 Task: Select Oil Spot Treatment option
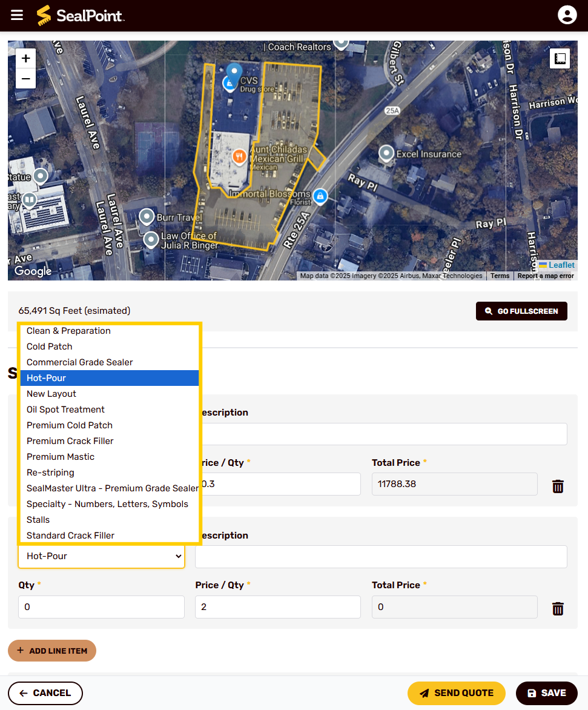coord(110,410)
